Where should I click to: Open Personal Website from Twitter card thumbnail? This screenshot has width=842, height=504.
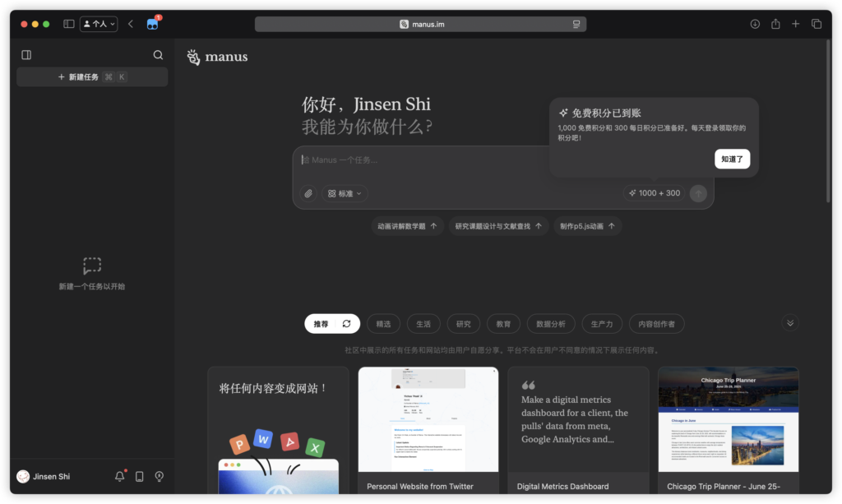pos(428,419)
